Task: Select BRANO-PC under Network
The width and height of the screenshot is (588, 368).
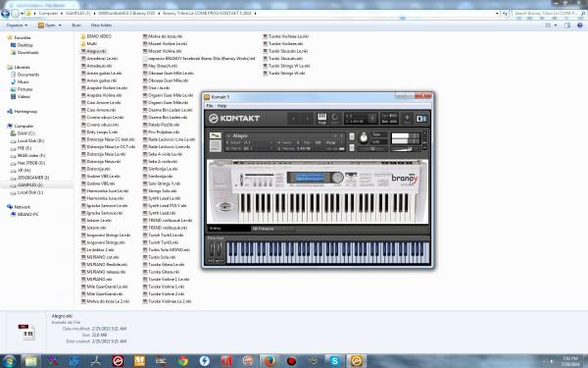Action: 24,214
